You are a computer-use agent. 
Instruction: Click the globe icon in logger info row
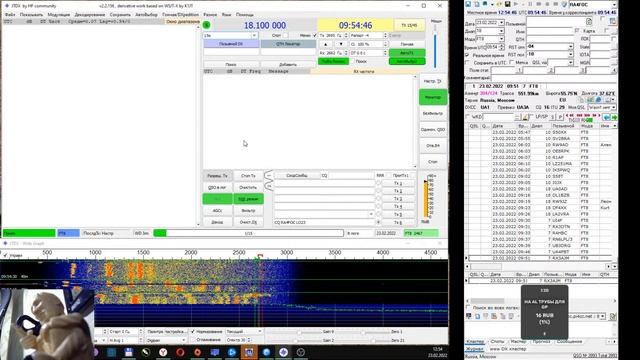click(x=598, y=100)
